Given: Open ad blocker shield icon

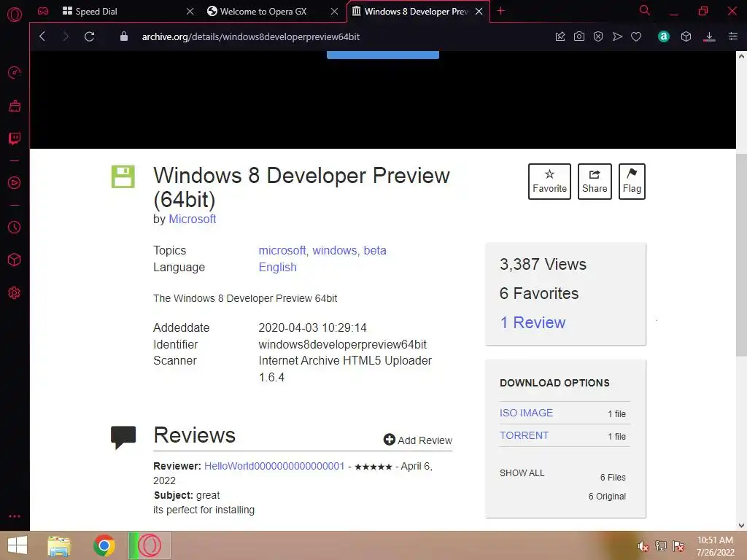Looking at the screenshot, I should (598, 36).
